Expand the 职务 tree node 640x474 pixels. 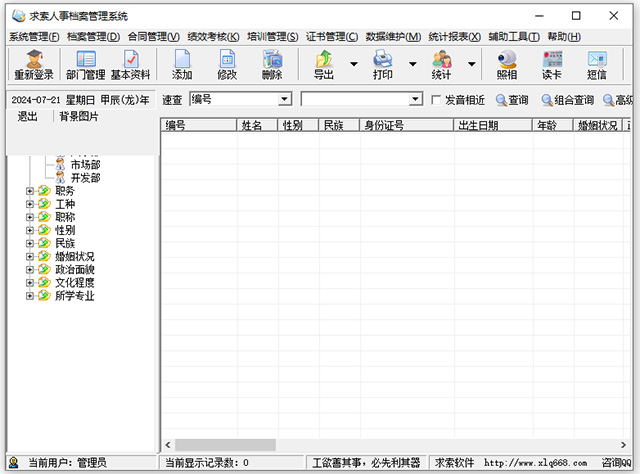(29, 191)
